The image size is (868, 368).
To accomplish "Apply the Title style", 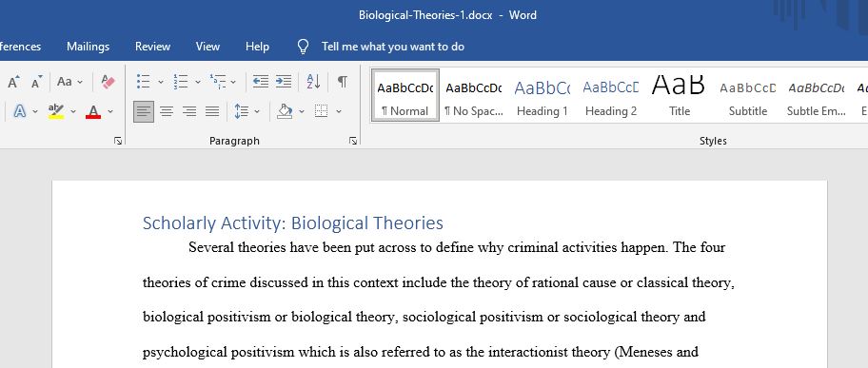I will point(680,95).
